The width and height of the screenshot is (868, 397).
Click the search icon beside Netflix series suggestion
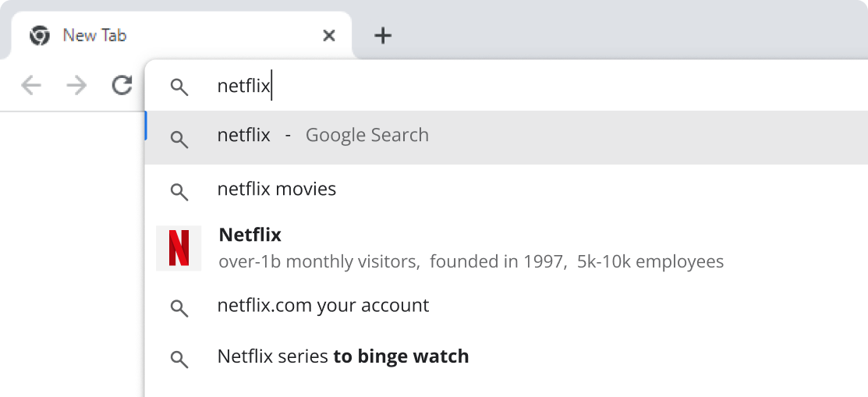(x=179, y=358)
